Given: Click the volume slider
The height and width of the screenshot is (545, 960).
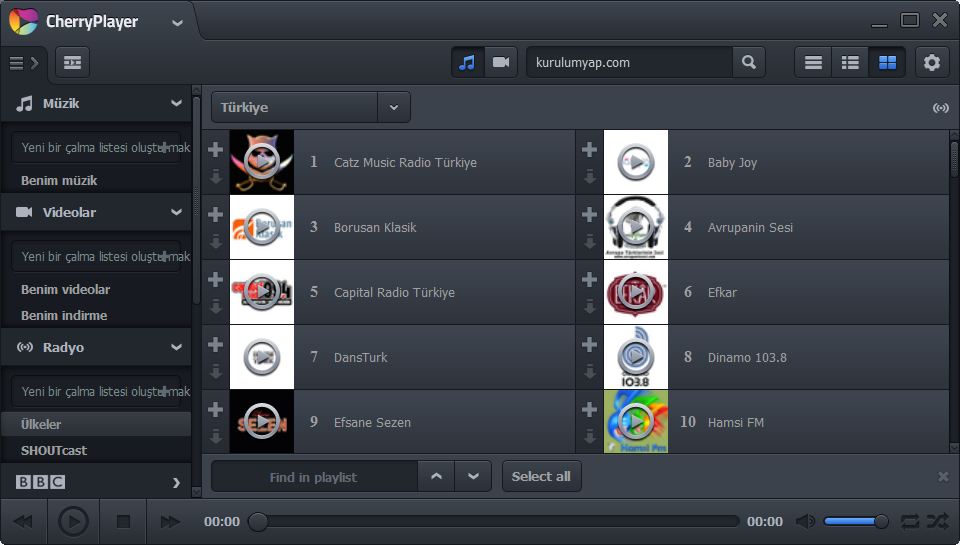Looking at the screenshot, I should (856, 522).
